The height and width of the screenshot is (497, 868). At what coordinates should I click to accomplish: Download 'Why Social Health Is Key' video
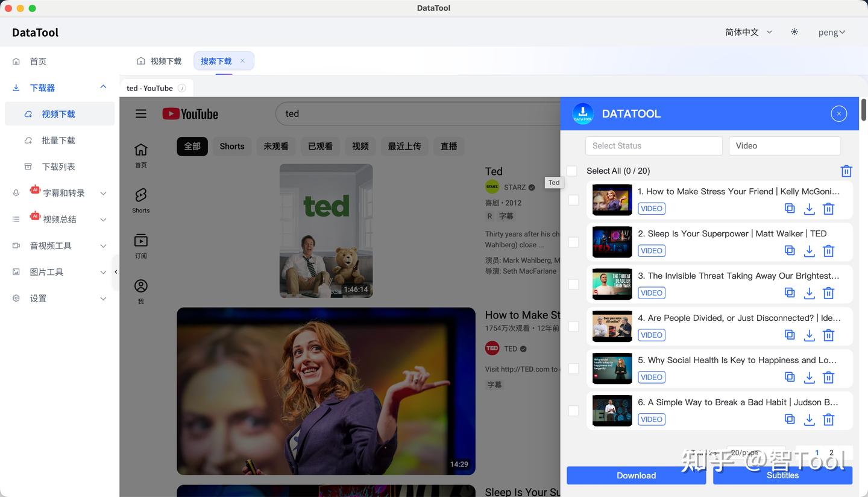point(810,378)
